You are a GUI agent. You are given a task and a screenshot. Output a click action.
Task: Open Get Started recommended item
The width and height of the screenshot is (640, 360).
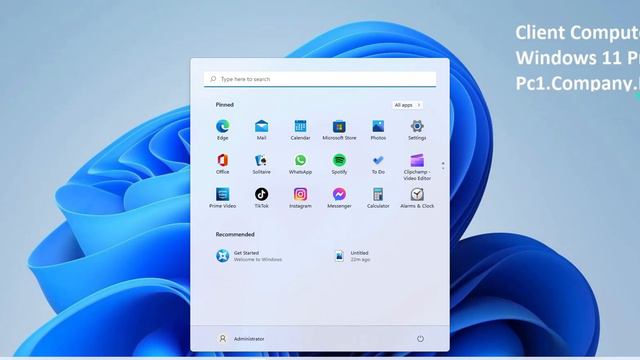249,256
